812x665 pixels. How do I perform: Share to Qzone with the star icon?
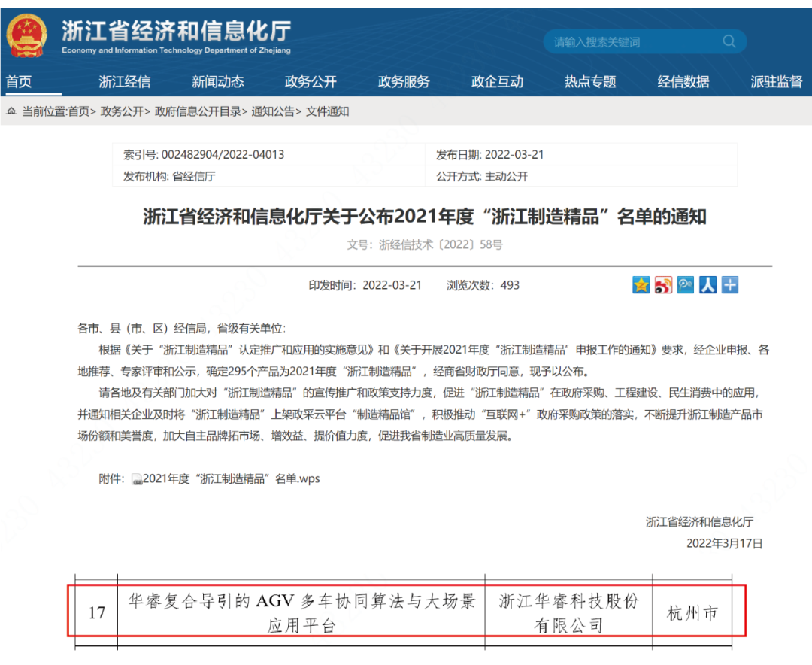641,285
